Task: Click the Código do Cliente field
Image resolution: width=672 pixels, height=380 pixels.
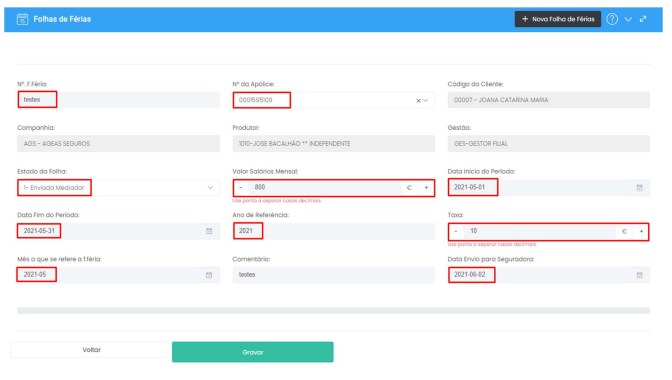Action: point(549,100)
